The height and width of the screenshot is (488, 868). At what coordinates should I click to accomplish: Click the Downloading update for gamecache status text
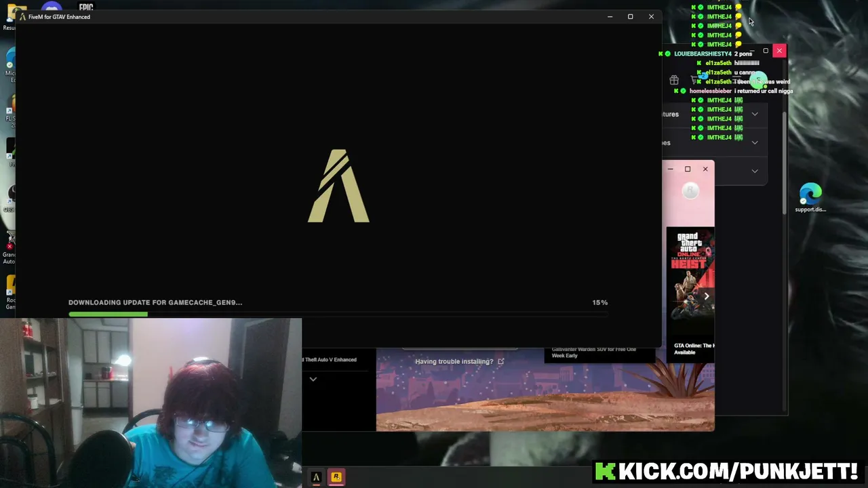155,302
